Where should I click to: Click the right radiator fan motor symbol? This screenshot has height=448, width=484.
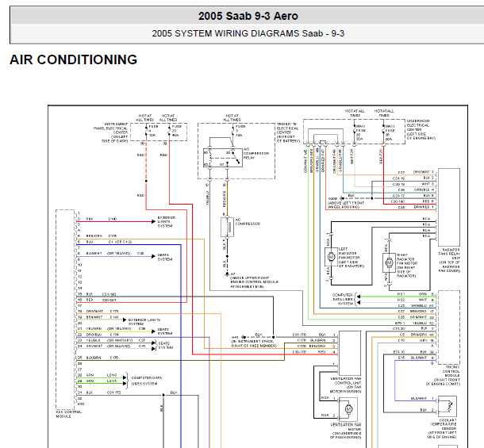pyautogui.click(x=389, y=262)
